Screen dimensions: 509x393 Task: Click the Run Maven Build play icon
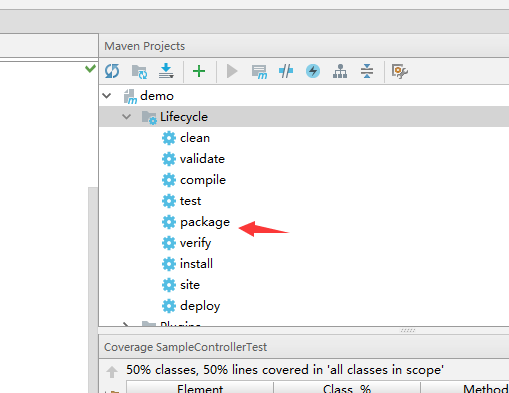point(232,71)
